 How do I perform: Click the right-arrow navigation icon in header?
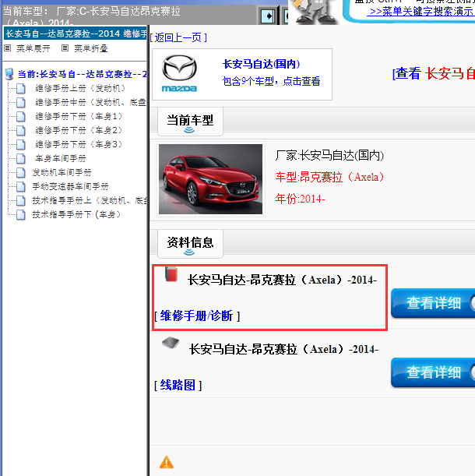click(x=267, y=16)
